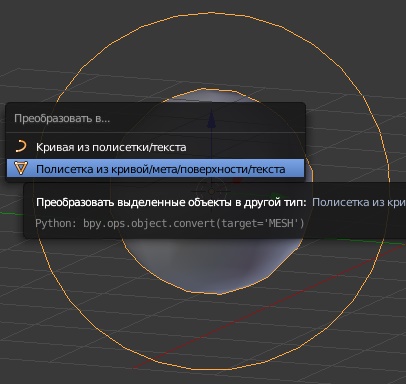
Task: Click the 'Преобразовать в...' menu title
Action: tap(62, 118)
